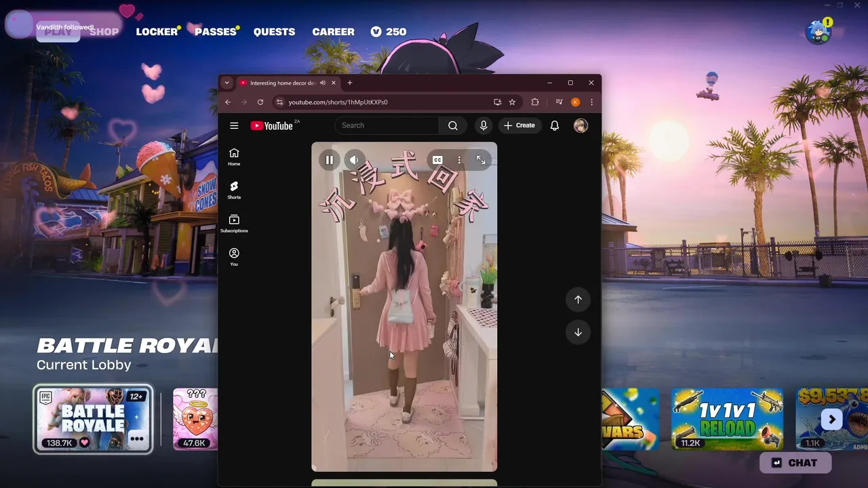Open the CAREER tab in Fortnite
The image size is (868, 488).
(x=333, y=32)
